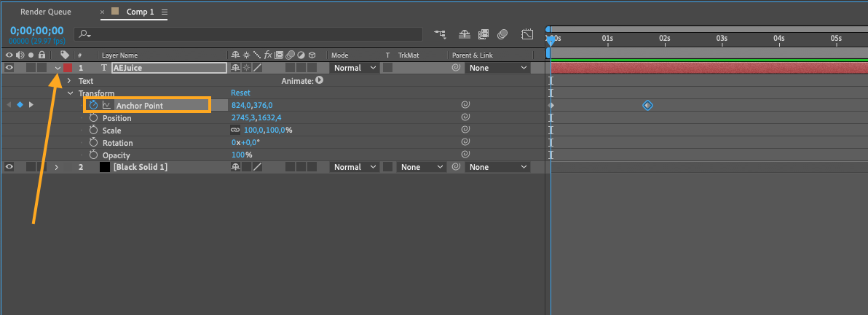Image resolution: width=868 pixels, height=315 pixels.
Task: Click the label tag column header icon
Action: [65, 55]
